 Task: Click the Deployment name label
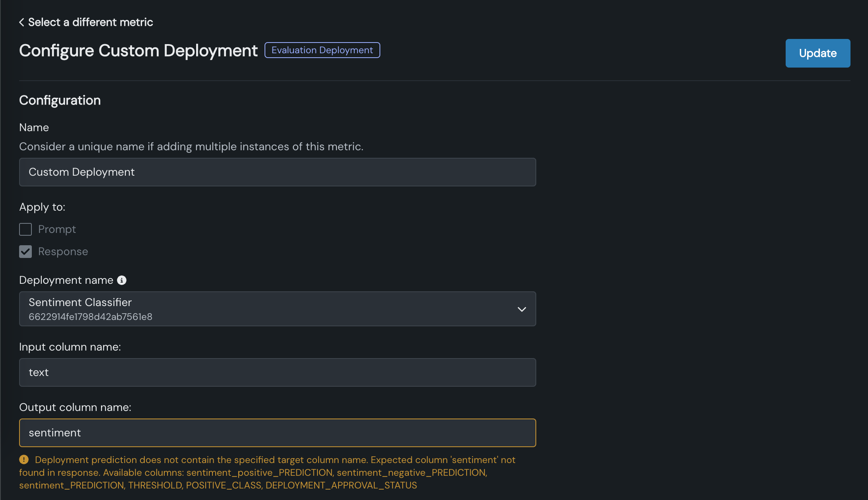[x=66, y=280]
